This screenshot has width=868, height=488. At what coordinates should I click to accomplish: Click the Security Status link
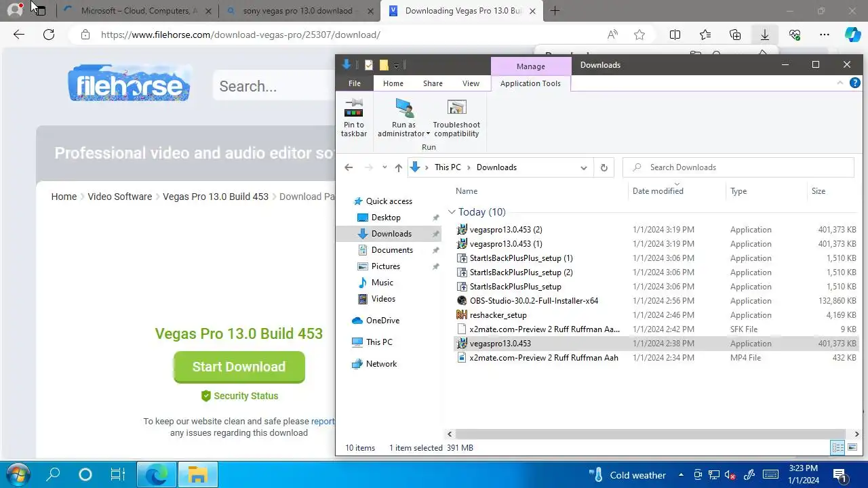(x=239, y=396)
